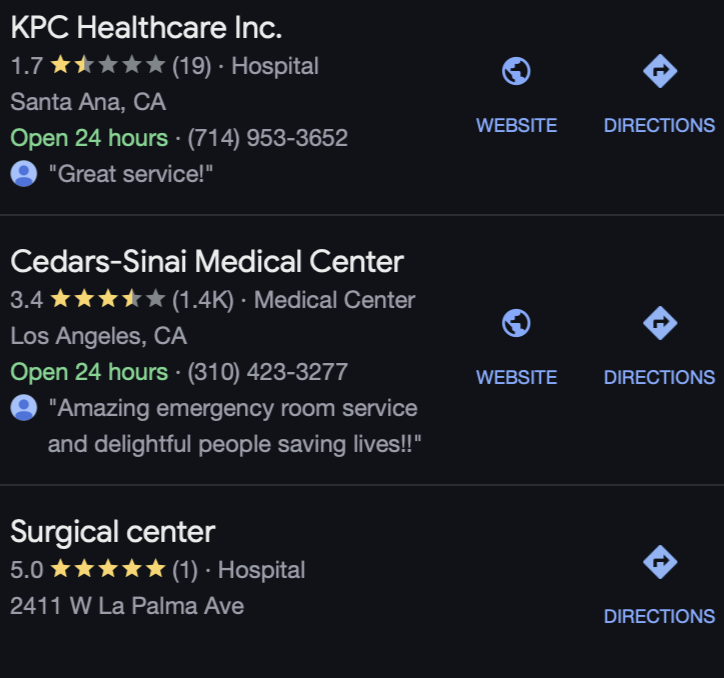The image size is (724, 678).
Task: Click Cedars-Sinai directions arrow icon
Action: (660, 323)
